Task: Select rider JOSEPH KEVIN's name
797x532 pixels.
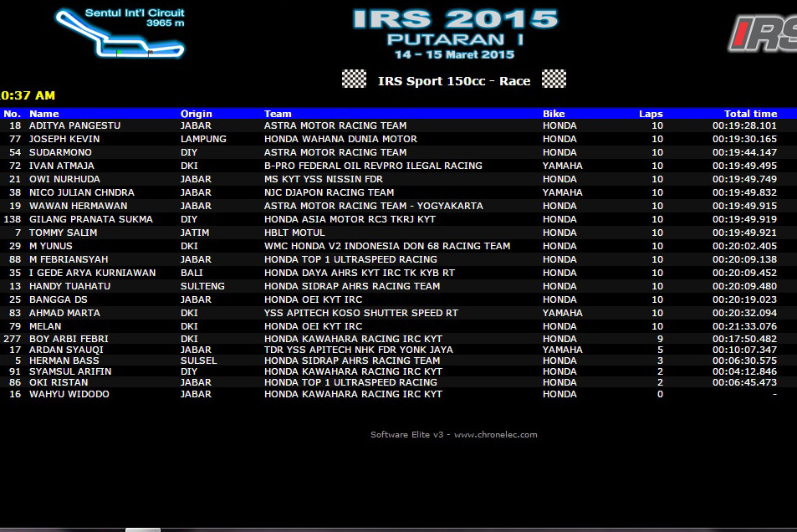Action: [x=64, y=139]
